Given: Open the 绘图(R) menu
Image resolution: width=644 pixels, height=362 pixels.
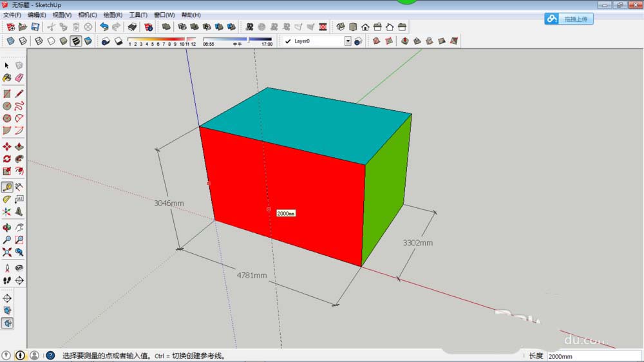Looking at the screenshot, I should click(113, 15).
